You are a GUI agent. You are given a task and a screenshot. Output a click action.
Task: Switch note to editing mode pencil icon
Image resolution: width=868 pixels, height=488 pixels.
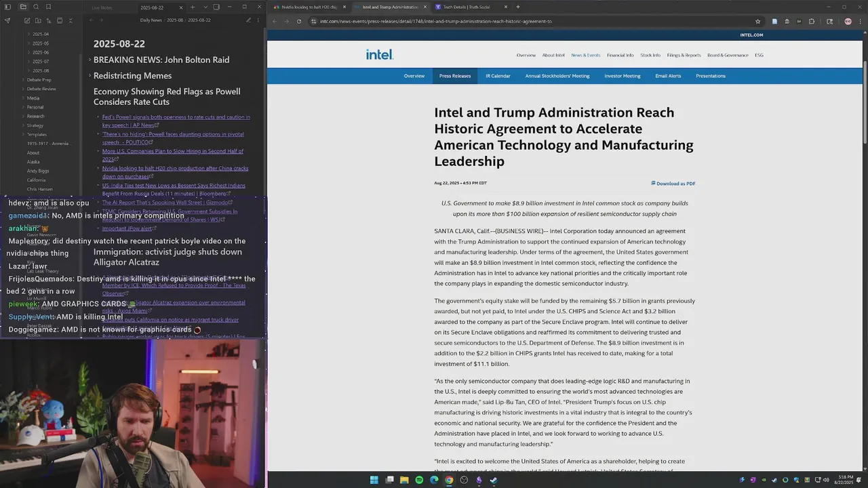(249, 20)
